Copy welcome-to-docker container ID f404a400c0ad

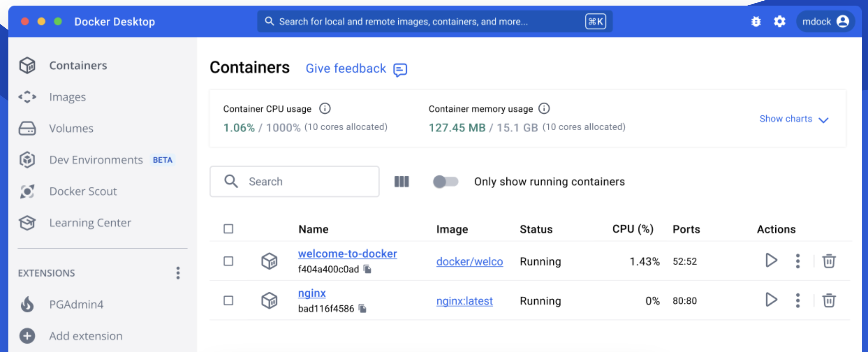pos(367,269)
